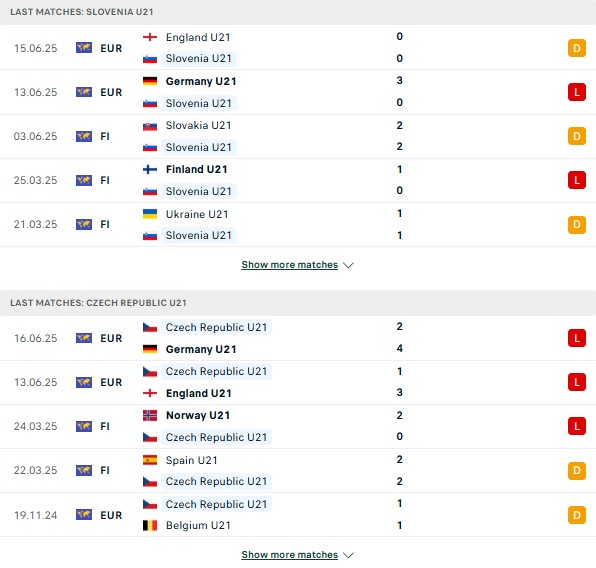Click the Ukraine U21 flag icon
This screenshot has height=568, width=596.
pyautogui.click(x=150, y=214)
